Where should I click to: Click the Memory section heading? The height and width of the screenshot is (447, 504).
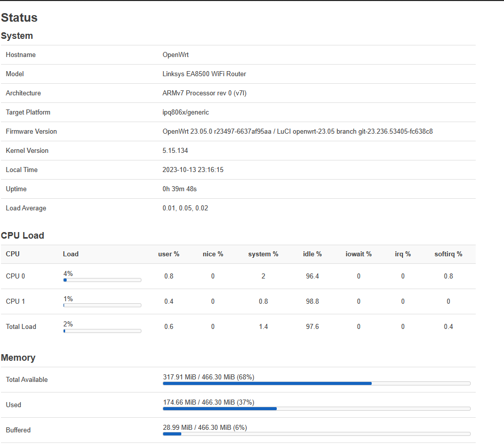[x=18, y=357]
